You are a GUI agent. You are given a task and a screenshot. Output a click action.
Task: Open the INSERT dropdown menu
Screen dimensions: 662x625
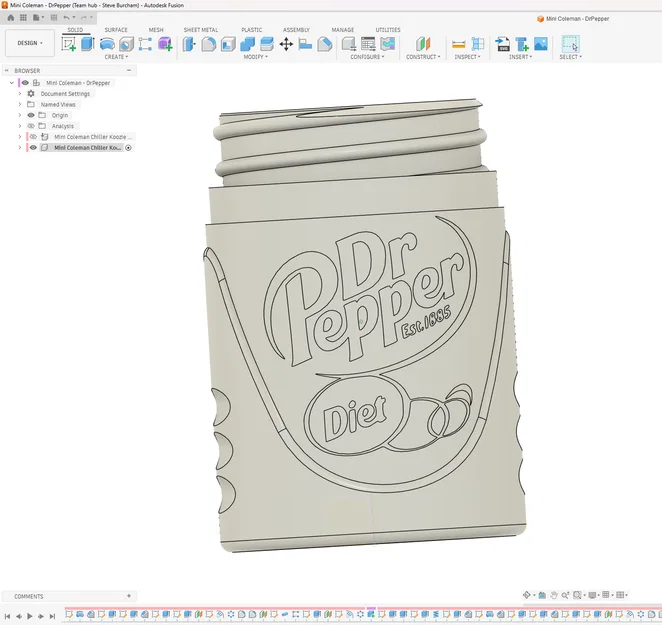click(521, 57)
